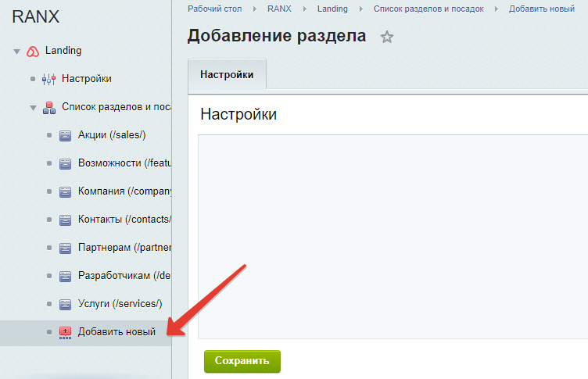Open Landing item in sidebar tree
The height and width of the screenshot is (379, 588).
point(63,50)
